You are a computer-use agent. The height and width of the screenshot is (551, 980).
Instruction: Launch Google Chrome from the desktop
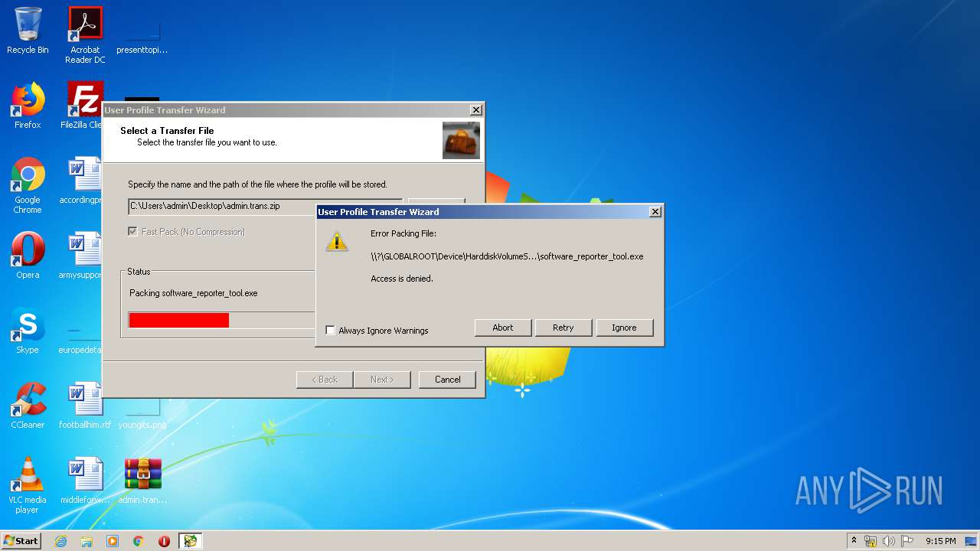28,185
